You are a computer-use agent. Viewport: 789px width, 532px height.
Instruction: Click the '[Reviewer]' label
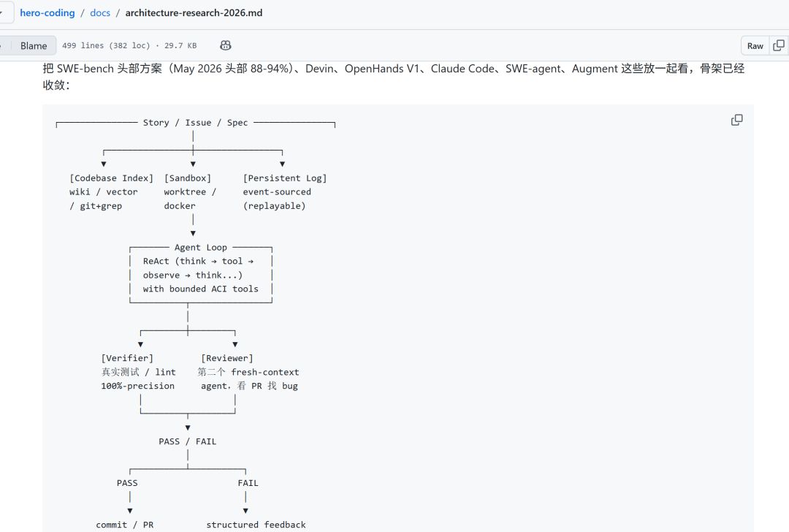pos(227,358)
